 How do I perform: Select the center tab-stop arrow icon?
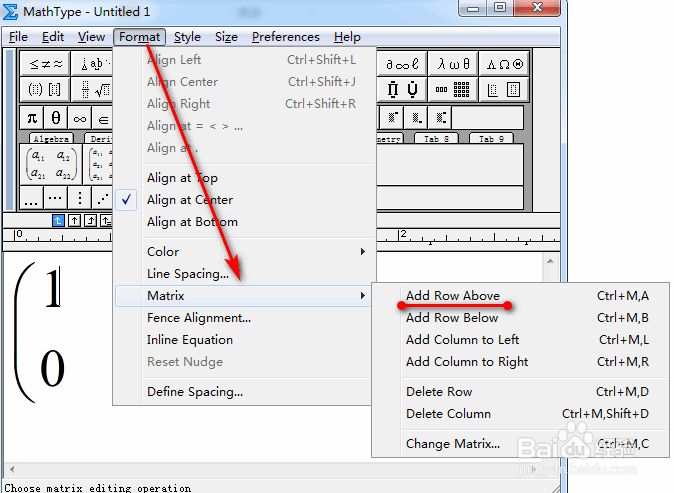coord(74,220)
